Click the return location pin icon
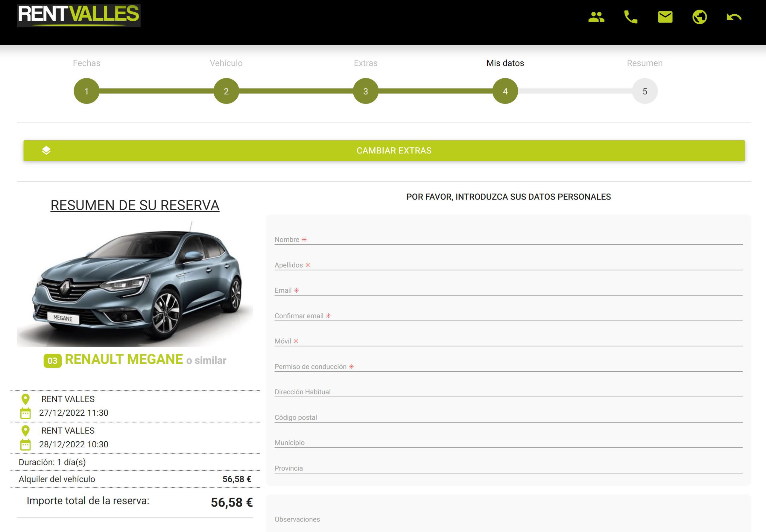 click(25, 431)
